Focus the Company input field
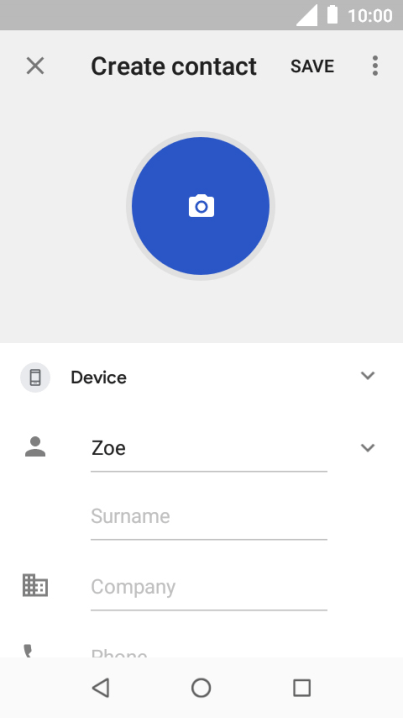Screen dimensions: 403x718 click(x=209, y=587)
